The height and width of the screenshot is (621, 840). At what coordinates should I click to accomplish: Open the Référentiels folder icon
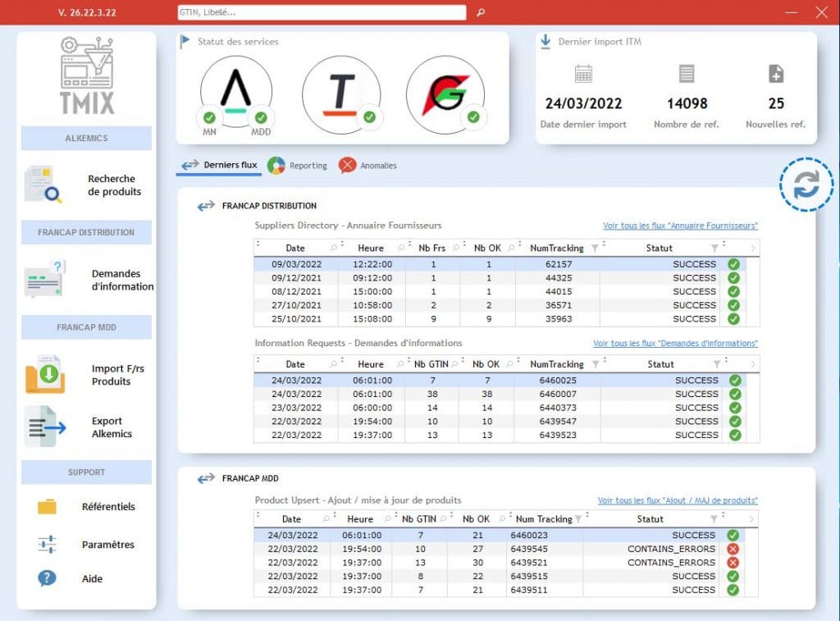[x=47, y=507]
